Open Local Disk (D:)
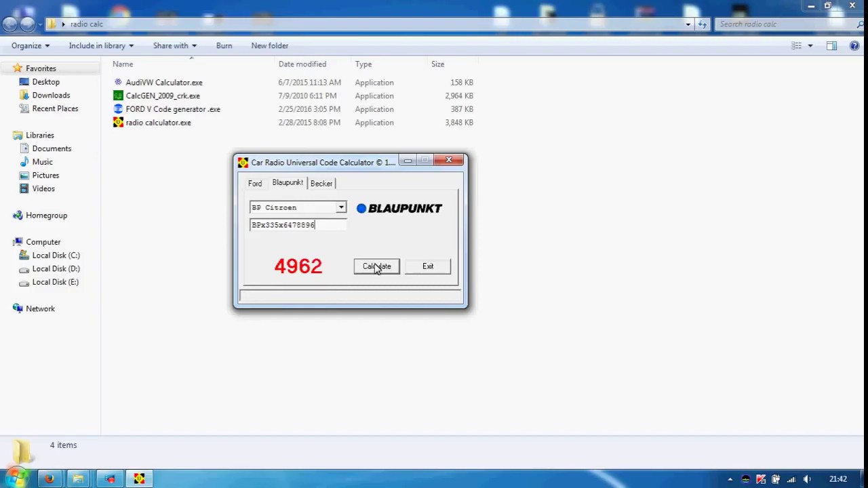The image size is (868, 488). [56, 268]
